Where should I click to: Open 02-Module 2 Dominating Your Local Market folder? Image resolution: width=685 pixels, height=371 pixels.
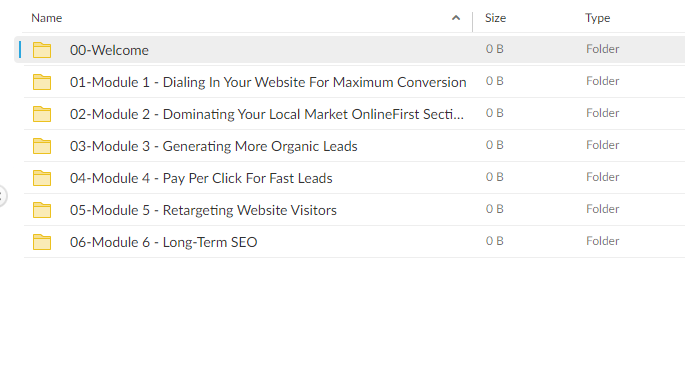[x=267, y=114]
